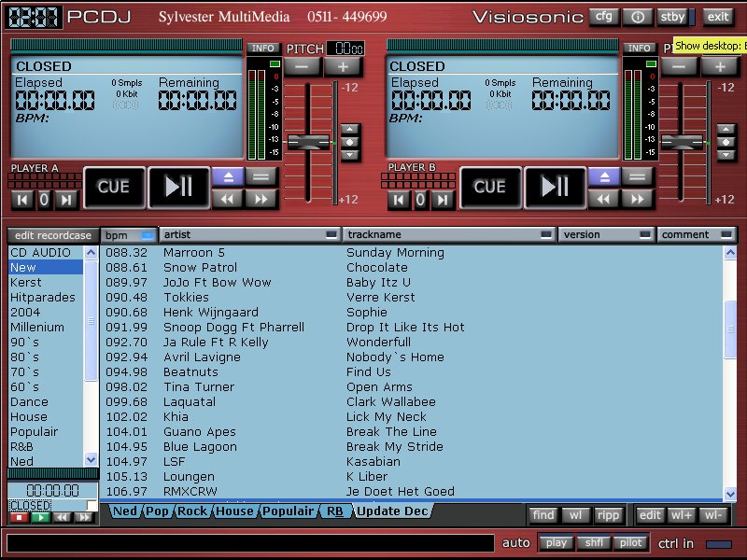Switch to the Pop tab

pos(157,511)
